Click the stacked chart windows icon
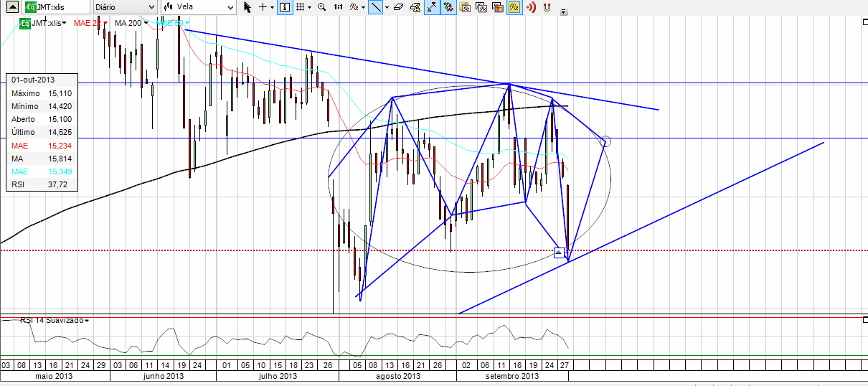The height and width of the screenshot is (386, 868). (x=481, y=7)
